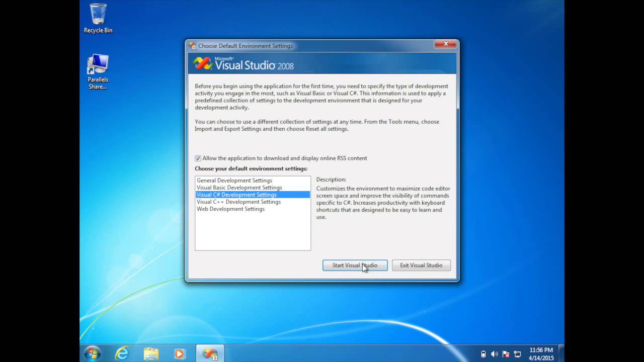The height and width of the screenshot is (362, 644).
Task: Launch Windows Media Player from taskbar
Action: coord(180,353)
